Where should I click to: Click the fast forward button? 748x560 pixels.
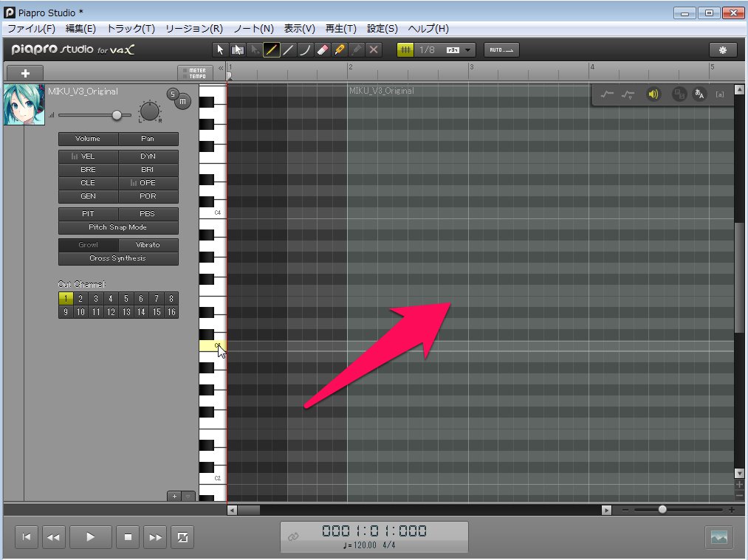coord(156,537)
